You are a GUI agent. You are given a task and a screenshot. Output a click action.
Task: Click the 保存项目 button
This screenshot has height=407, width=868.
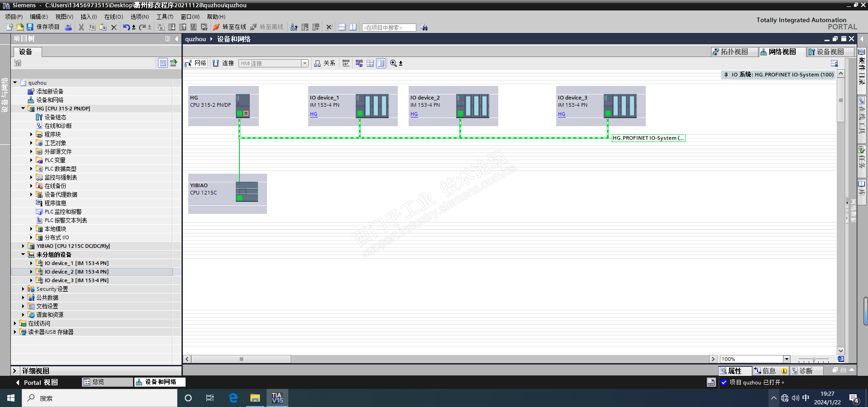(43, 27)
